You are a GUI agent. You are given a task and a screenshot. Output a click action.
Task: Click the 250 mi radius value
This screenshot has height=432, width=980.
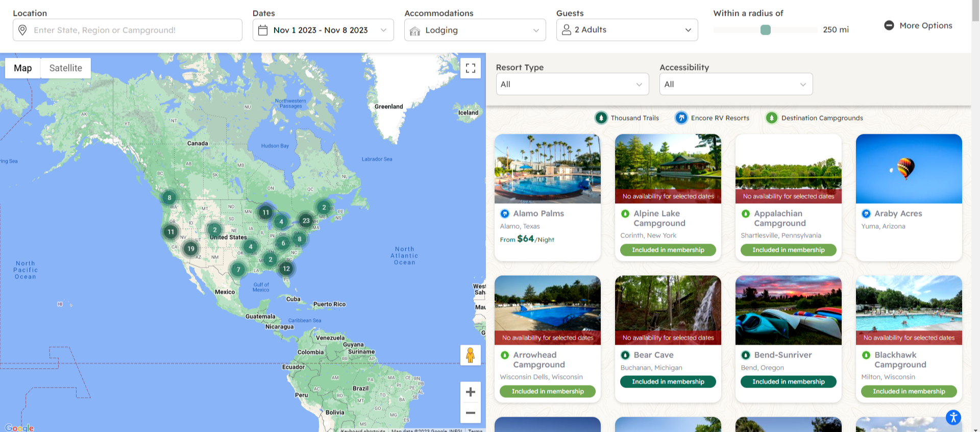[x=836, y=30]
